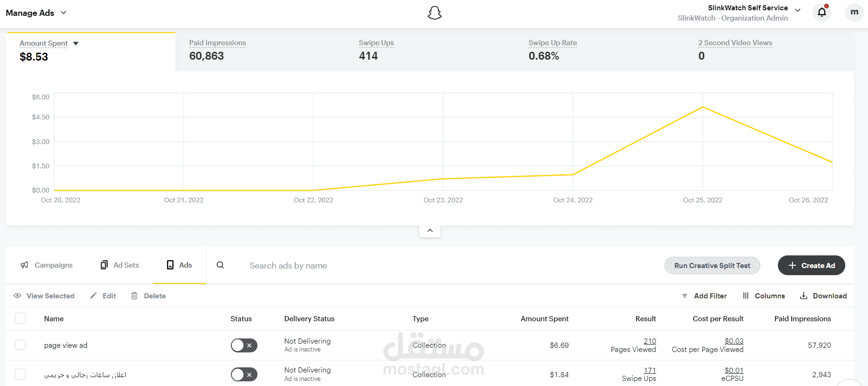Click the Create Ad button

coord(812,265)
